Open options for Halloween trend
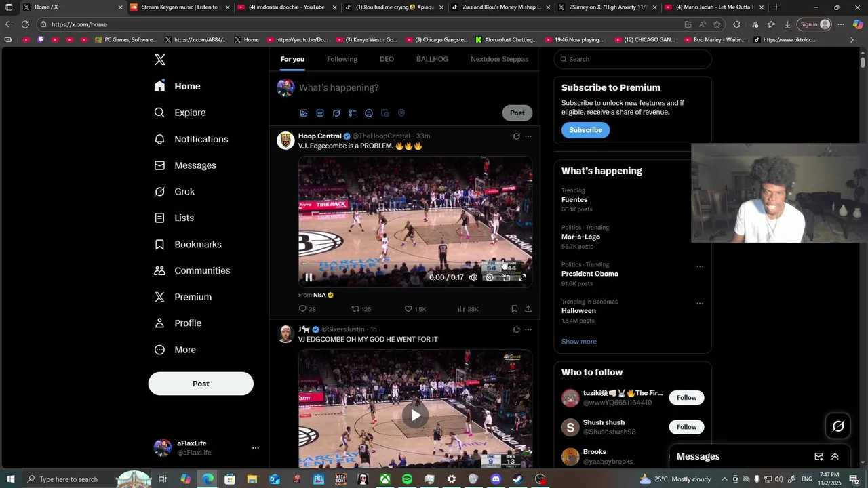 pyautogui.click(x=700, y=304)
